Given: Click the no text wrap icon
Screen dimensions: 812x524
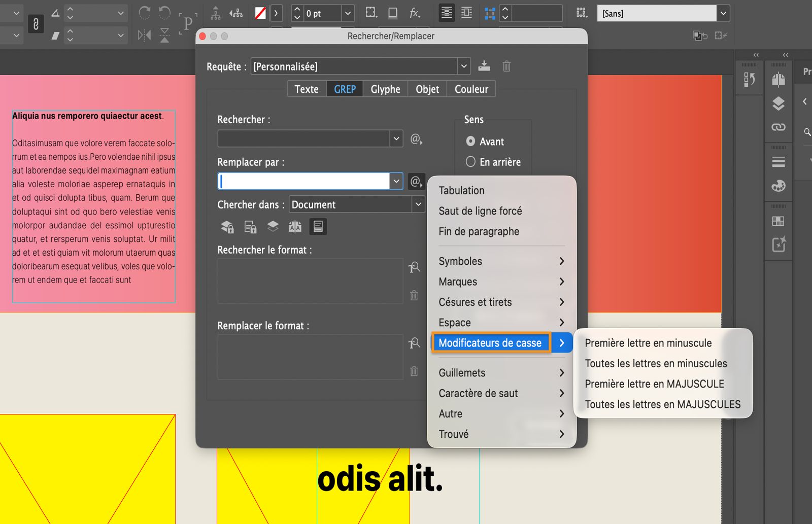Looking at the screenshot, I should point(447,13).
